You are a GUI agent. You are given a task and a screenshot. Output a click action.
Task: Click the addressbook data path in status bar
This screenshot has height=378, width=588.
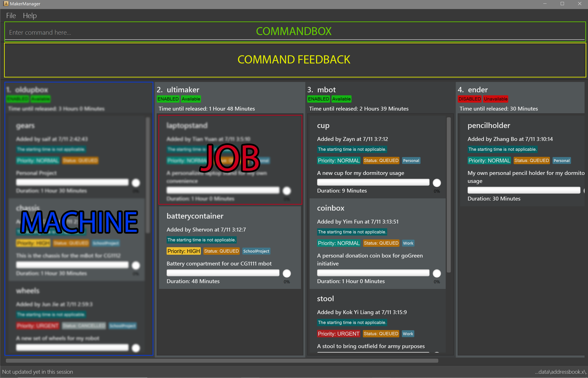pyautogui.click(x=560, y=372)
